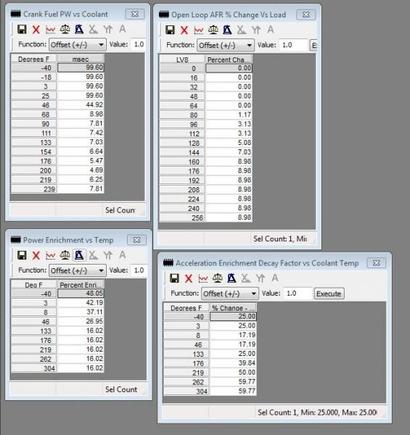Screen dimensions: 410x435
Task: Open Function dropdown in Crank Fuel PW window
Action: click(78, 44)
